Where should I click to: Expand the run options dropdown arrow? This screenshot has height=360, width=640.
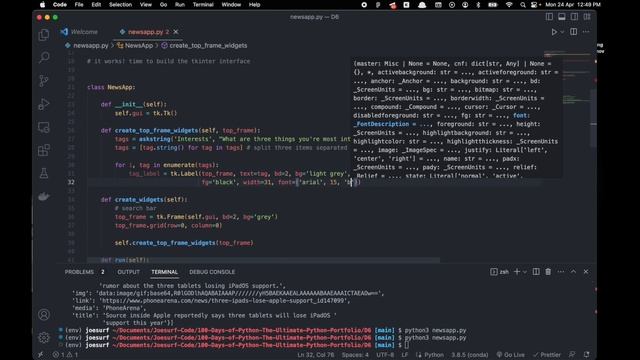562,32
